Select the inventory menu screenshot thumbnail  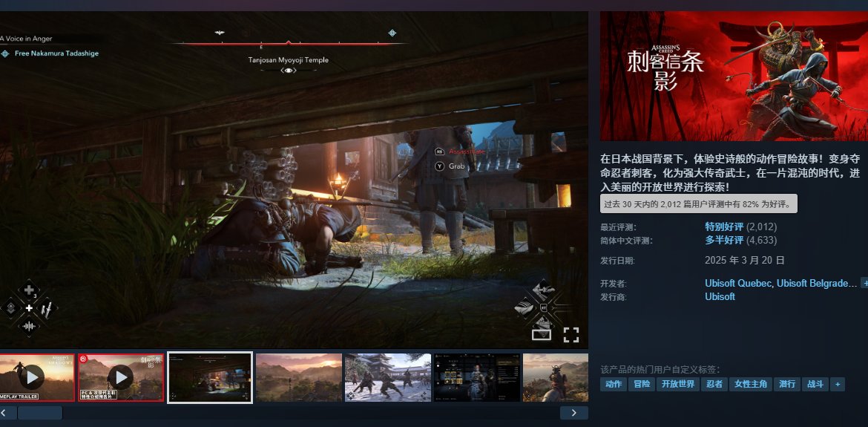(476, 378)
